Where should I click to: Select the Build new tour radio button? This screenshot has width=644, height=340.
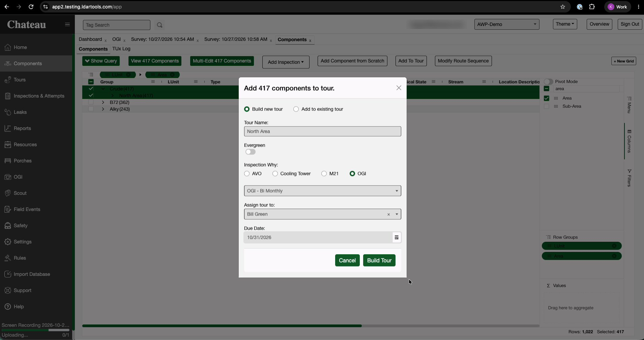[x=247, y=109]
